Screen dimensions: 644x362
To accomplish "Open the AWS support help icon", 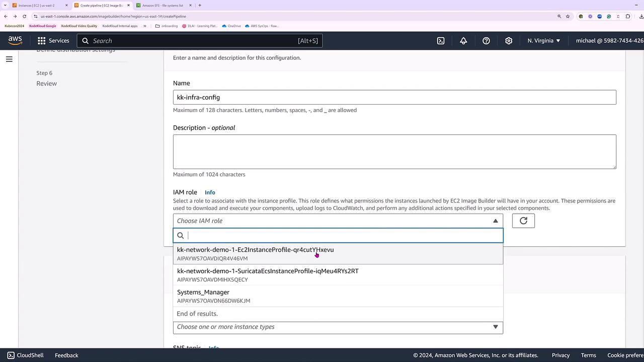I will coord(486,41).
